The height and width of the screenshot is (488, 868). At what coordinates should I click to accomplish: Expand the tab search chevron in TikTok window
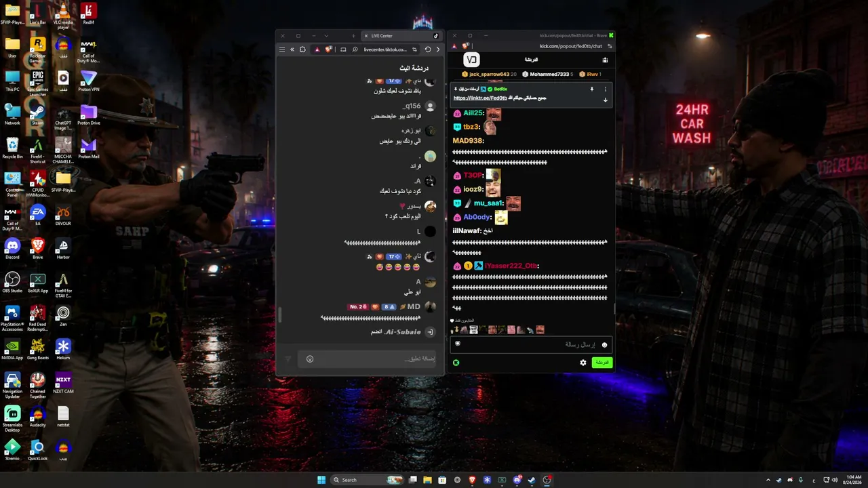326,36
